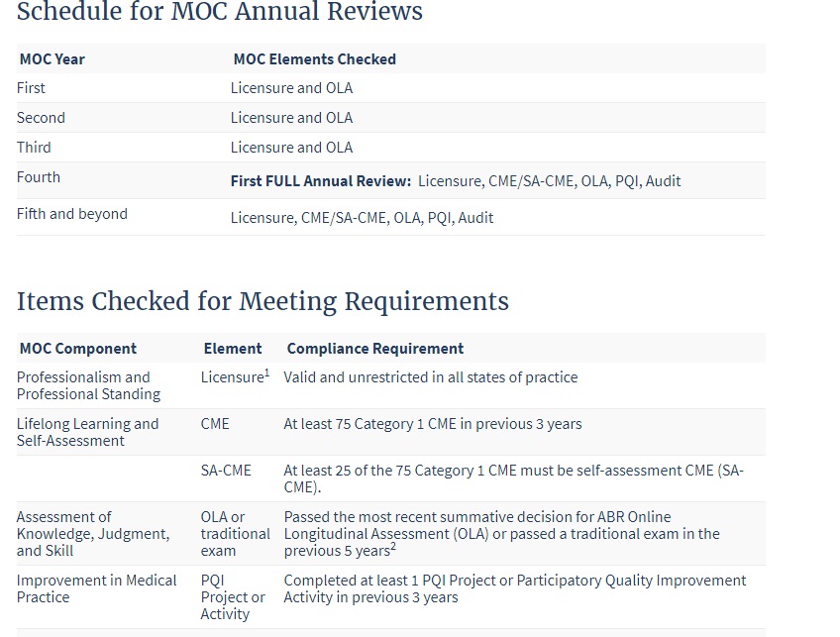Screen dimensions: 840x637
Task: Select the "Fourth" MOC year row label
Action: [39, 177]
